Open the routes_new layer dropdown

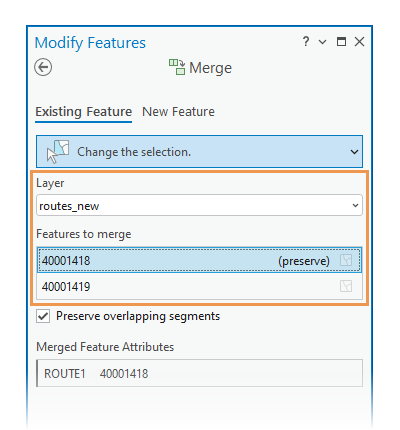coord(199,206)
